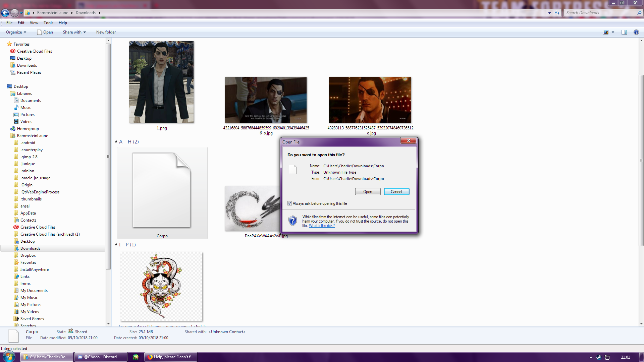The height and width of the screenshot is (362, 644).
Task: Select Creative Cloud Files under Favorites
Action: (34, 51)
